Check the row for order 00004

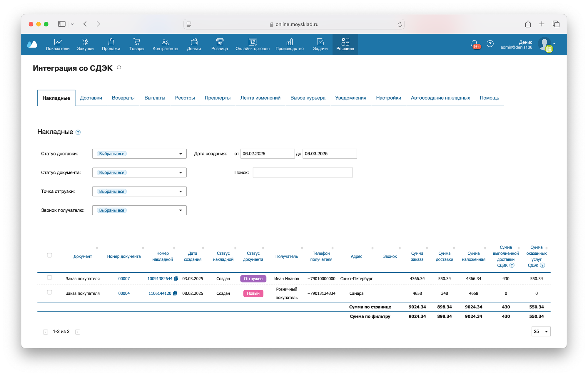coord(49,292)
